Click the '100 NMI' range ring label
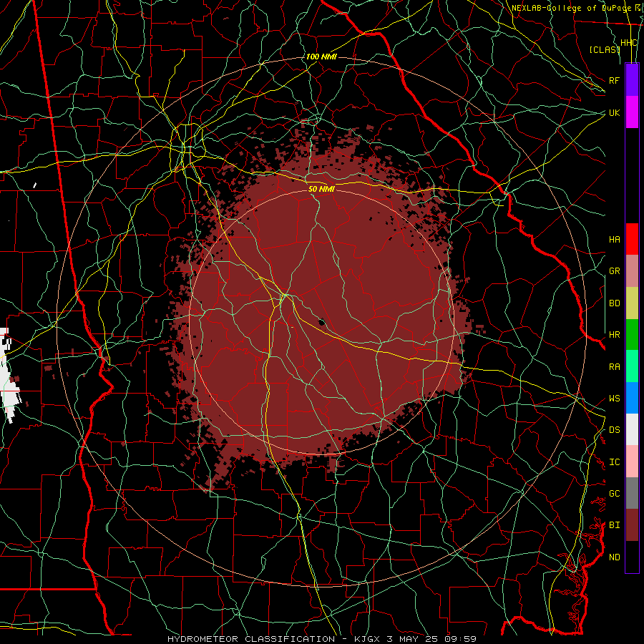Viewport: 644px width, 644px height. (321, 57)
